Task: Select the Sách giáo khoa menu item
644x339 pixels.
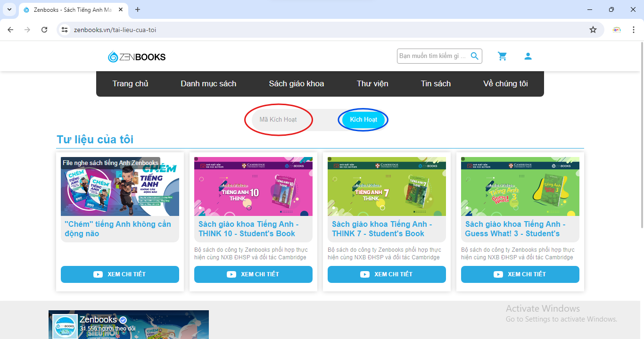Action: [x=297, y=83]
